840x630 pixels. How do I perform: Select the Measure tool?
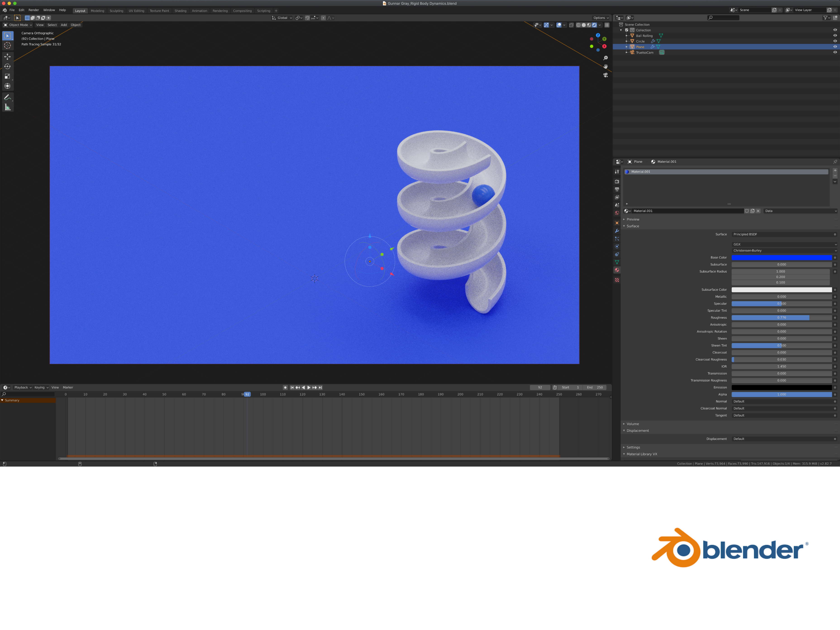(x=7, y=107)
